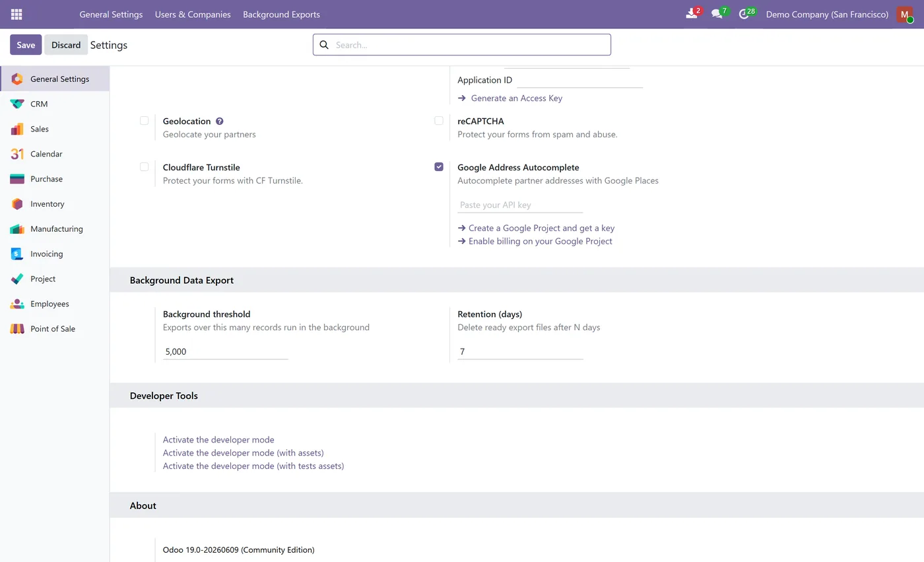
Task: Click the Background threshold field showing 5,000
Action: click(226, 352)
